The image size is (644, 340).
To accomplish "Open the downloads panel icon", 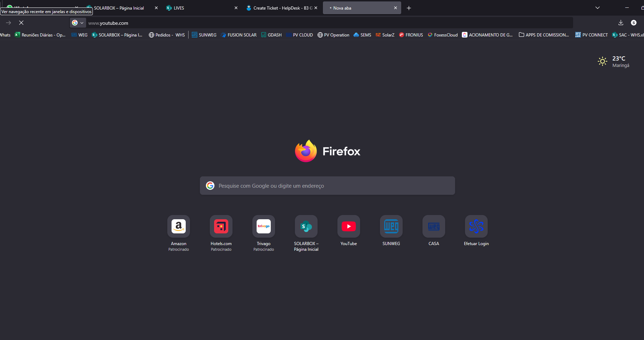I will tap(621, 23).
